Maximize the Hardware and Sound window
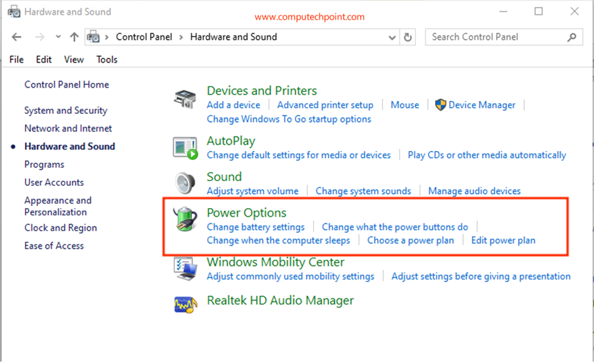Viewport: 594px width, 364px height. pyautogui.click(x=539, y=12)
